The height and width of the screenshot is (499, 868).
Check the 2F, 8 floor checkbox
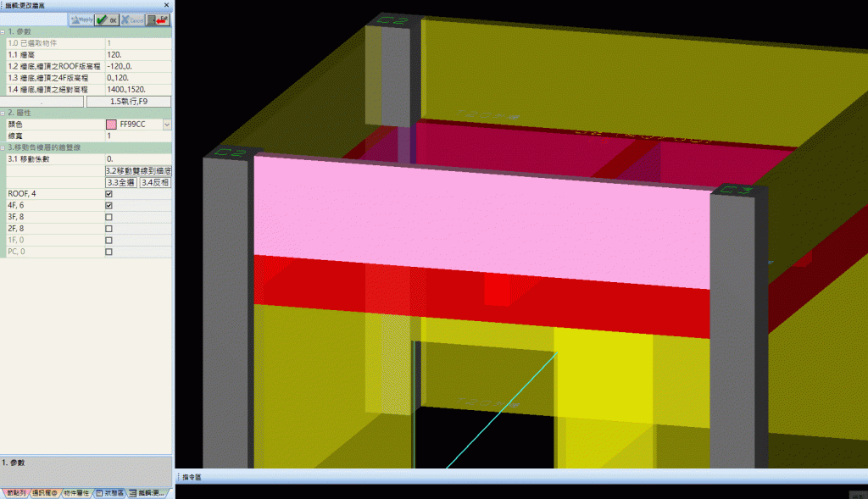coord(109,229)
